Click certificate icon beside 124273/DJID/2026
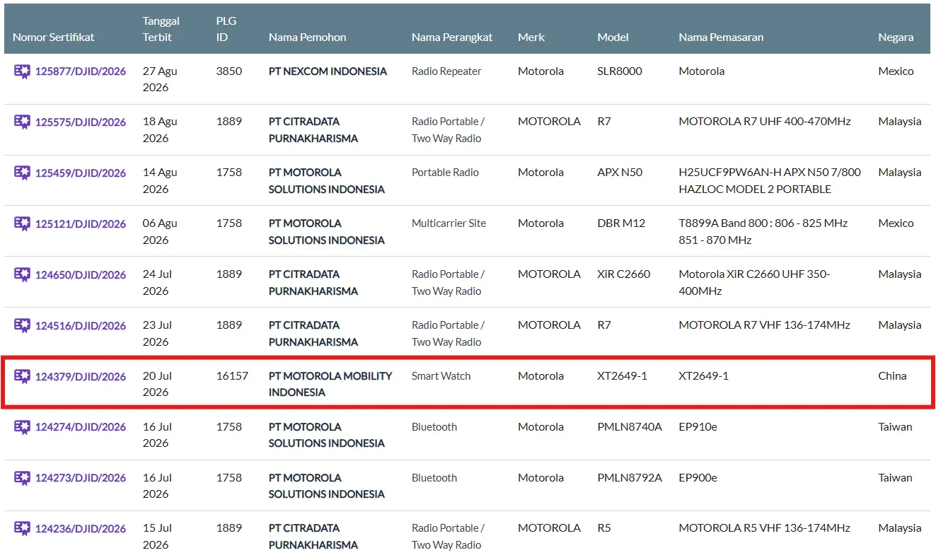936x560 pixels. coord(22,478)
